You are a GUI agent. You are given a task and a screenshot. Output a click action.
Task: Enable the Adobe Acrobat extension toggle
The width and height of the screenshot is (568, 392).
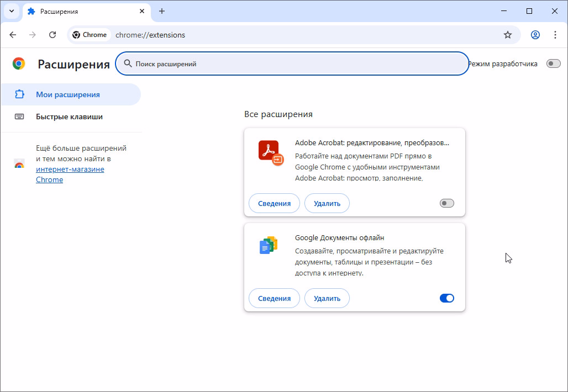click(446, 203)
